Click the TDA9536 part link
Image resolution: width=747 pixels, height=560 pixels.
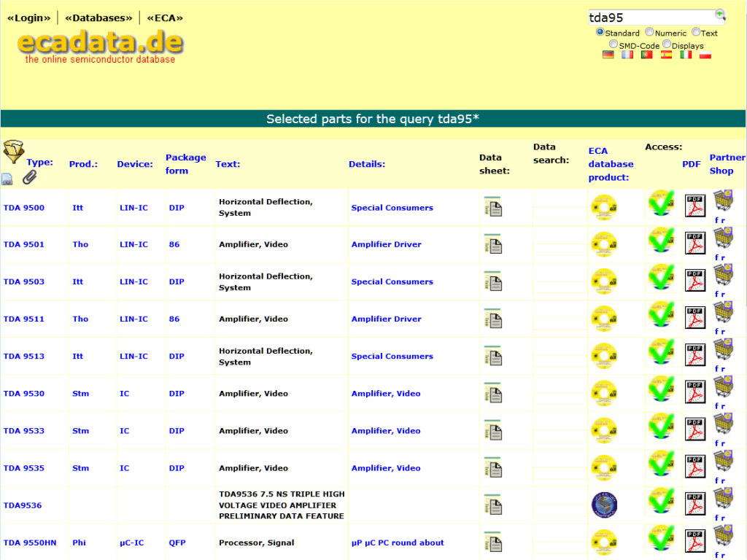(x=23, y=505)
